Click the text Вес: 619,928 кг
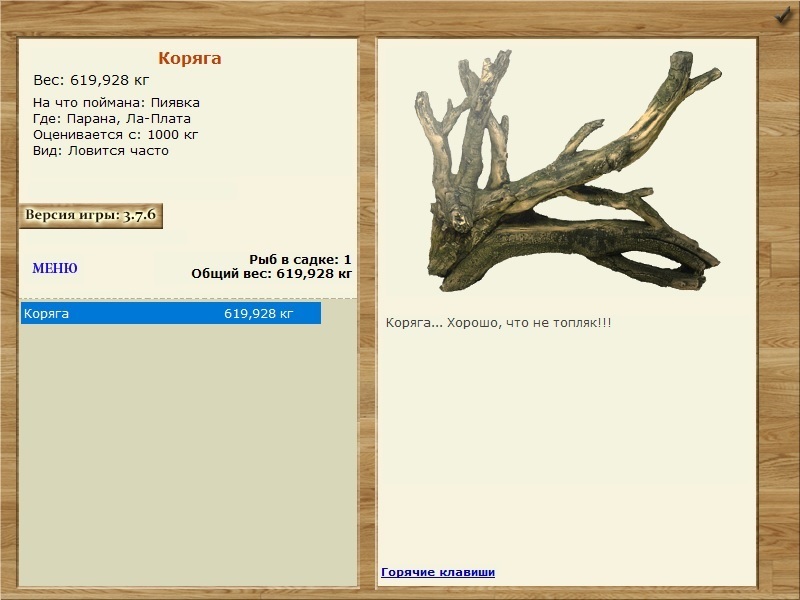Image resolution: width=800 pixels, height=600 pixels. coord(91,80)
